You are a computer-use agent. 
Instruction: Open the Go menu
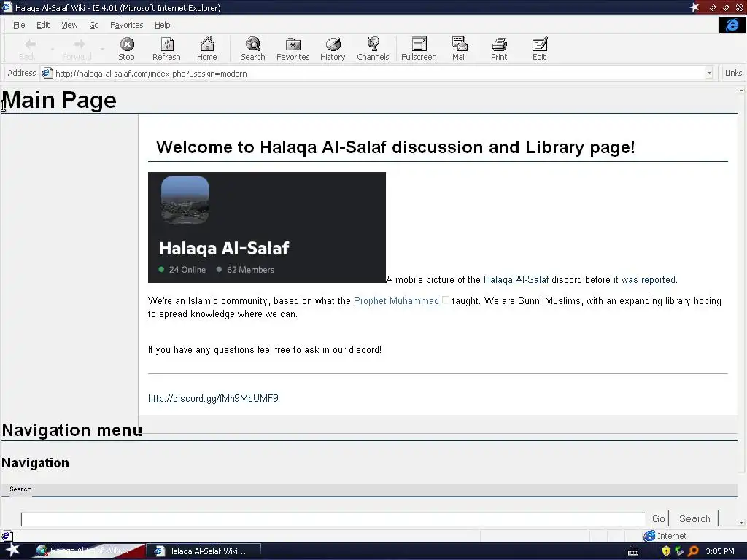(94, 25)
